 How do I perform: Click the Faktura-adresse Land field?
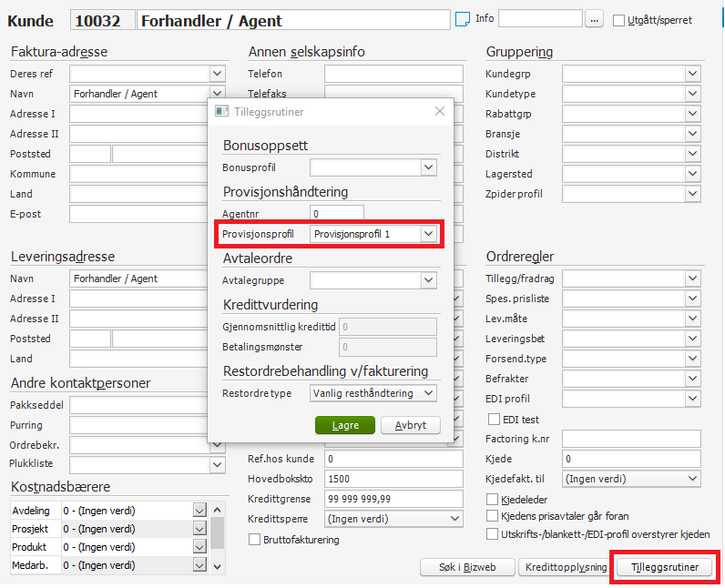pos(138,194)
